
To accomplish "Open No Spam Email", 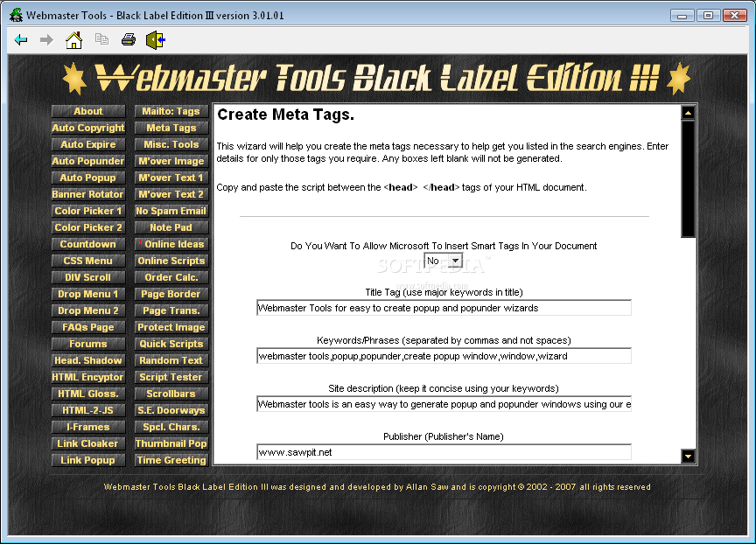I will (171, 211).
